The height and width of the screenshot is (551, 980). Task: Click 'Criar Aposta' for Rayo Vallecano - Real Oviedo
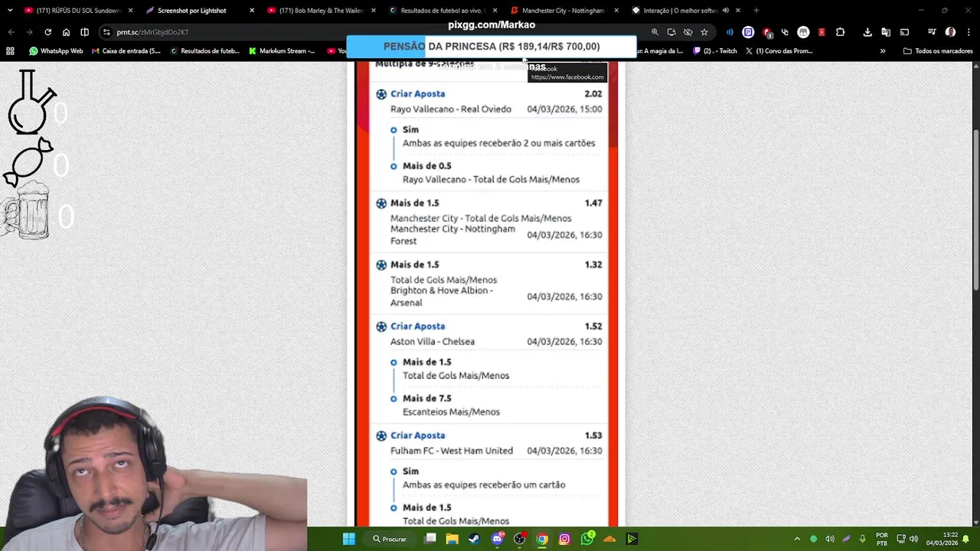(x=417, y=94)
